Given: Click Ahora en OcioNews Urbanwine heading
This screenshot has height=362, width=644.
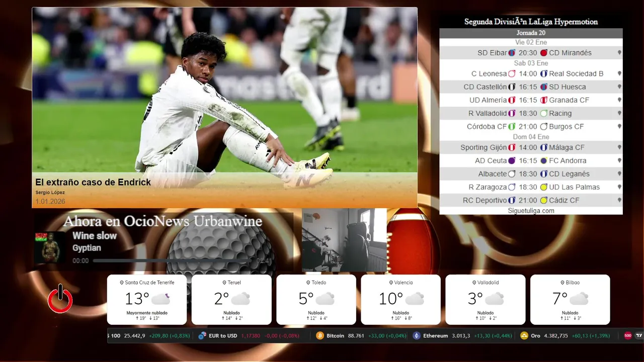Looking at the screenshot, I should [163, 222].
